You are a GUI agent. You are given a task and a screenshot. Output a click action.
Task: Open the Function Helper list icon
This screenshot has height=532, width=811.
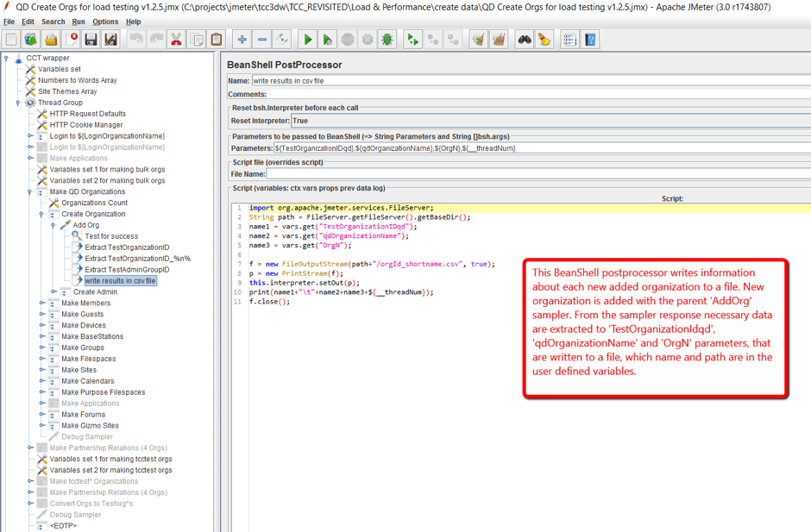[570, 40]
